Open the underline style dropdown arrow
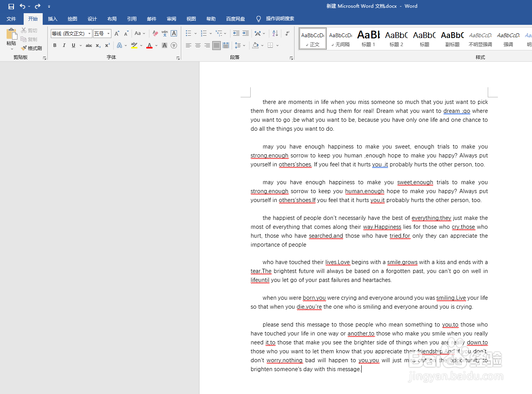Screen dimensions: 532x394 pos(81,45)
